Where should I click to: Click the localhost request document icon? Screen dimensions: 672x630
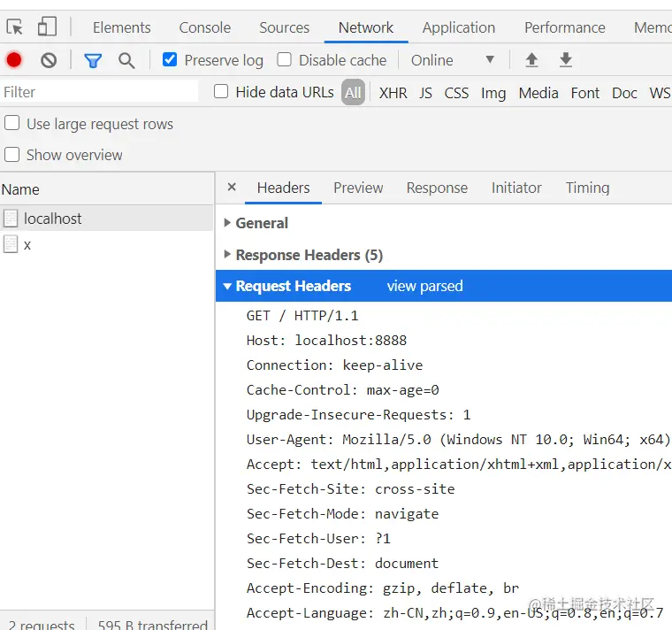coord(11,219)
